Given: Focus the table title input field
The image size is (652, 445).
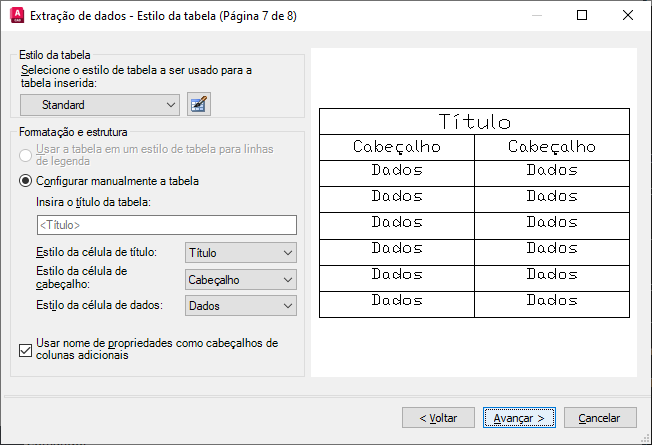Looking at the screenshot, I should click(x=166, y=225).
